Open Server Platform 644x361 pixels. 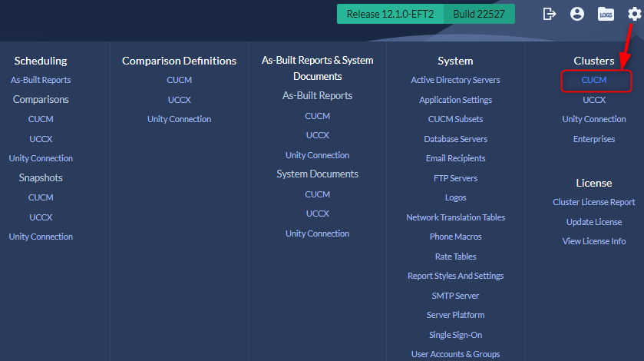tap(455, 315)
